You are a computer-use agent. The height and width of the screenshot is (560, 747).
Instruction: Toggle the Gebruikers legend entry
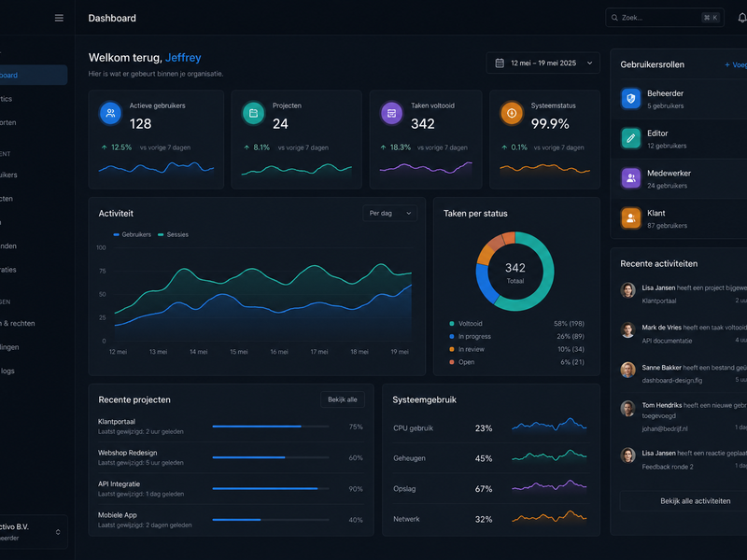pyautogui.click(x=132, y=235)
